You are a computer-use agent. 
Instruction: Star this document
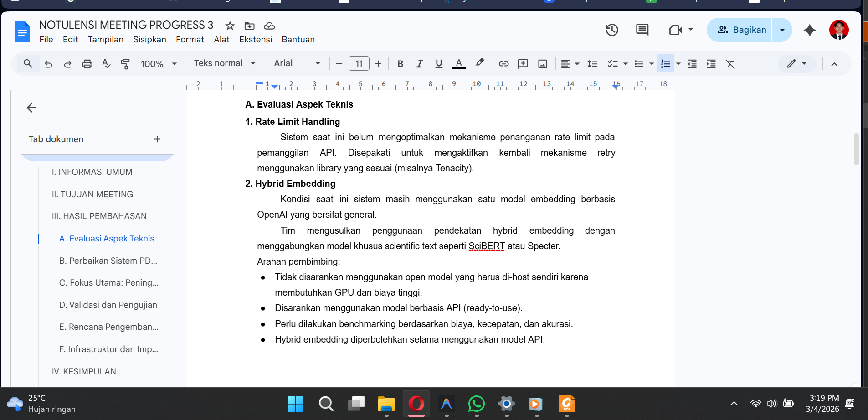coord(230,26)
